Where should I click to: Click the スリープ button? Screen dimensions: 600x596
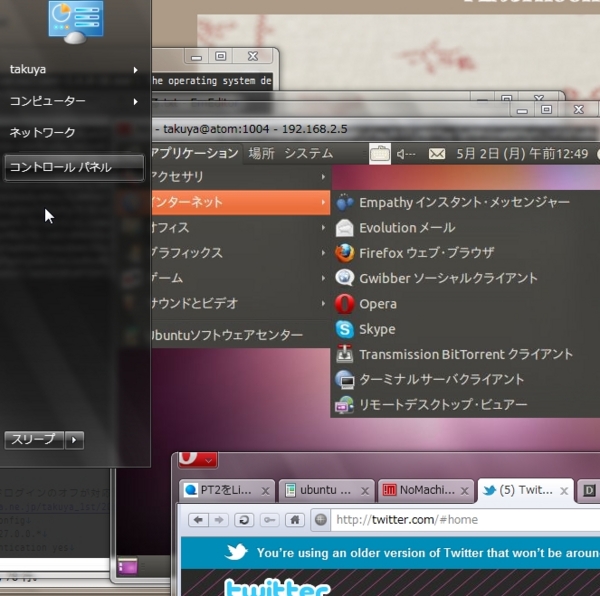(34, 440)
